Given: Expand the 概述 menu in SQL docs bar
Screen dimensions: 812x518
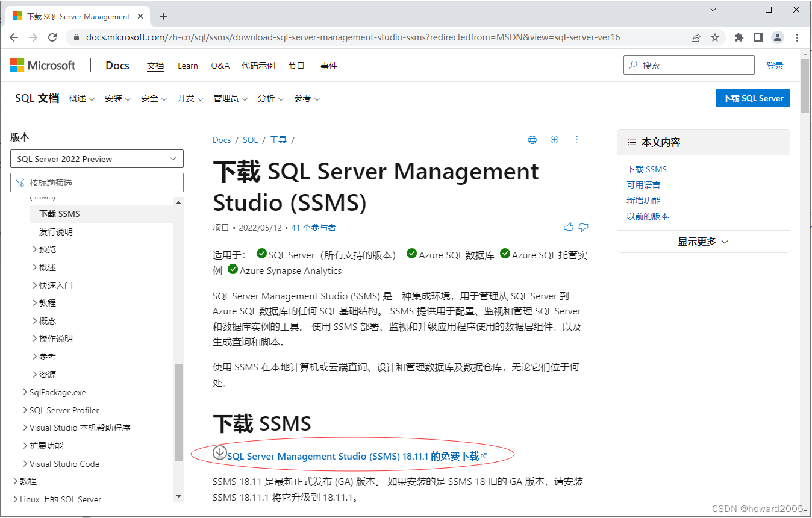Looking at the screenshot, I should pyautogui.click(x=82, y=98).
